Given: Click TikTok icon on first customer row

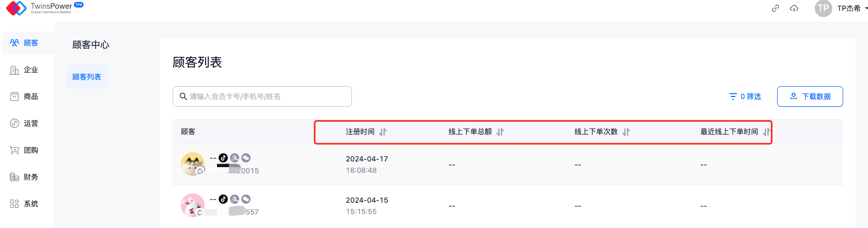Looking at the screenshot, I should pyautogui.click(x=223, y=158).
